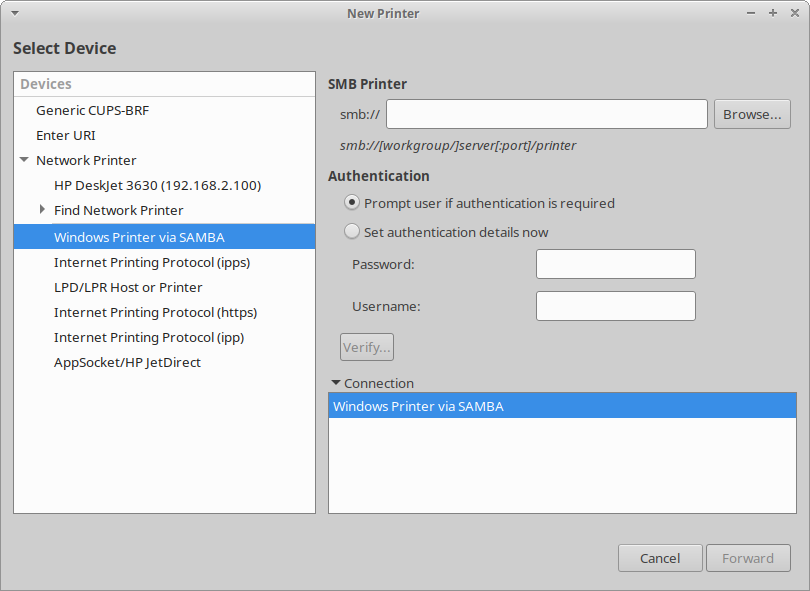Viewport: 810px width, 591px height.
Task: Collapse the Connection section
Action: click(335, 383)
